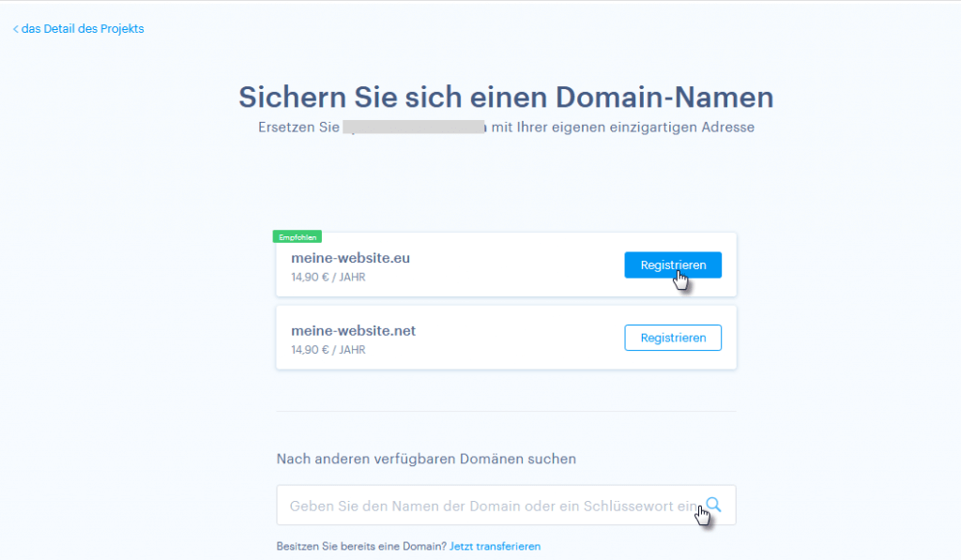Viewport: 961px width, 560px height.
Task: Register the meine-website.net domain
Action: click(673, 338)
